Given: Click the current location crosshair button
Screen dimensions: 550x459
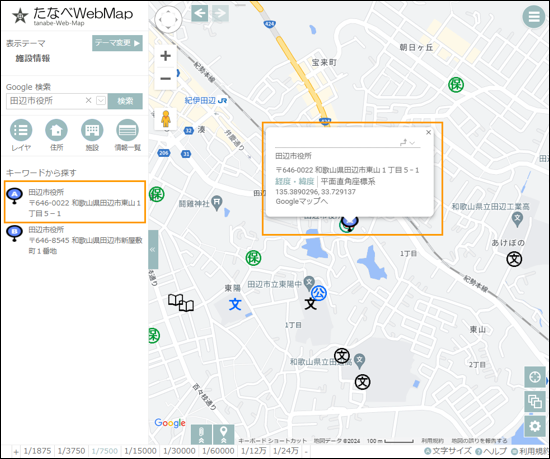Looking at the screenshot, I should [x=535, y=377].
